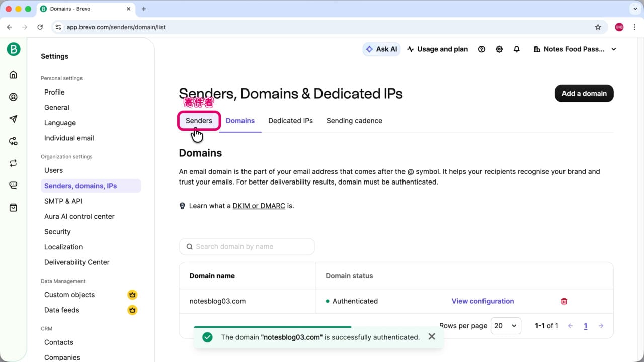View site information icon in the address bar
Screen dimensions: 644x362
coord(58,27)
